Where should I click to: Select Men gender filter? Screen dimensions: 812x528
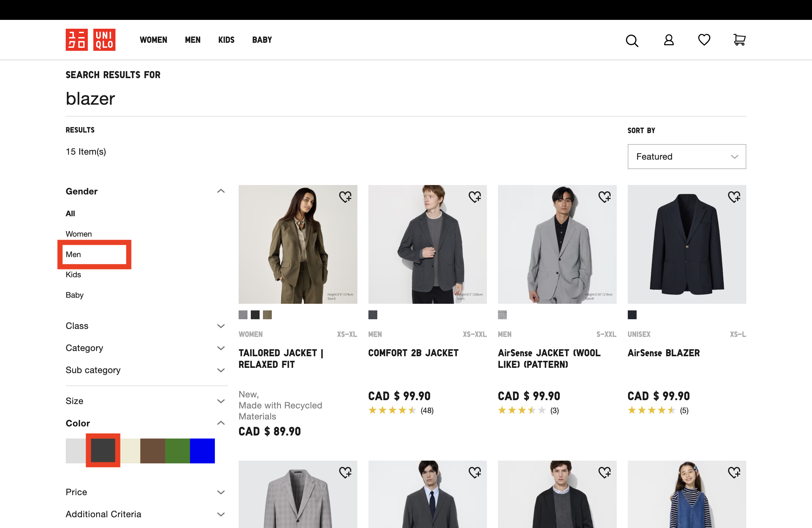(x=73, y=254)
